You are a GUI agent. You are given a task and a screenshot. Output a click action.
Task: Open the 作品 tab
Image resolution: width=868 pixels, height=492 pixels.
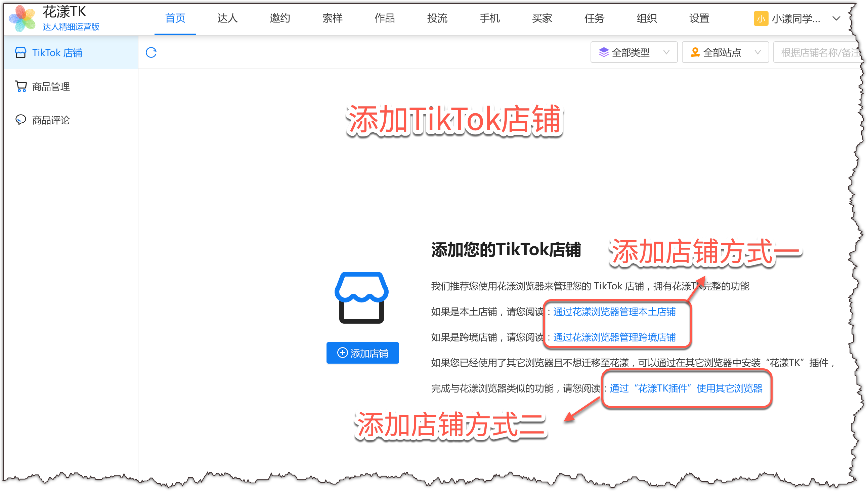(385, 18)
